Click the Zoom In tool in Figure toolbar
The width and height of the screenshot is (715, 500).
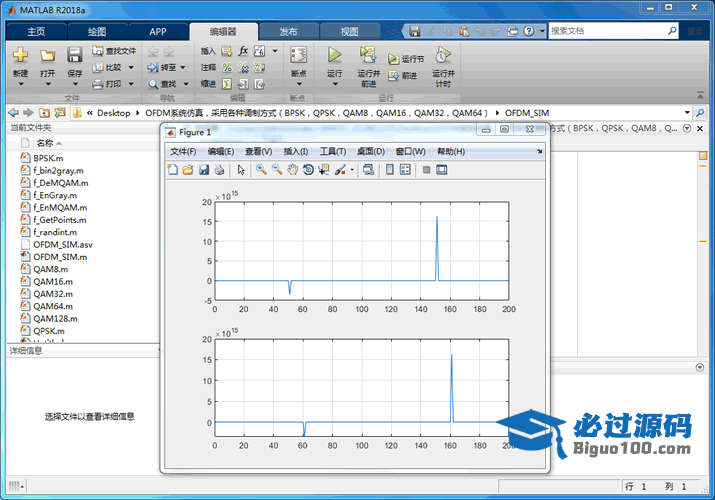(x=261, y=170)
